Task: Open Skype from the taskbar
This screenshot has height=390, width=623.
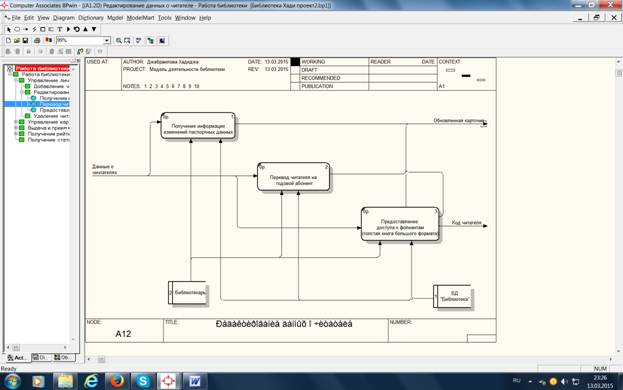Action: click(143, 381)
